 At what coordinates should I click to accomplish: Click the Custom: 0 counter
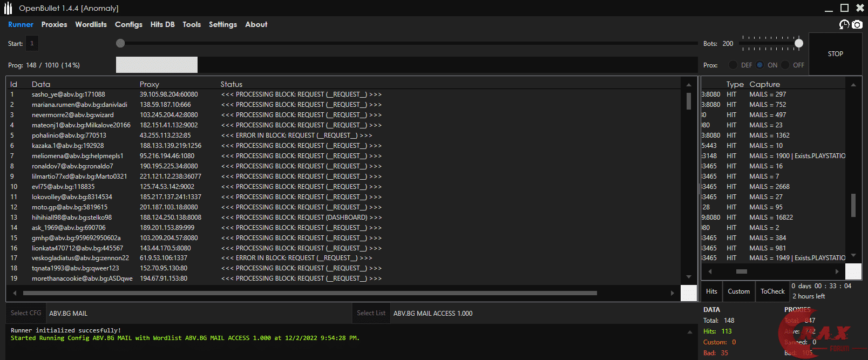coord(720,342)
